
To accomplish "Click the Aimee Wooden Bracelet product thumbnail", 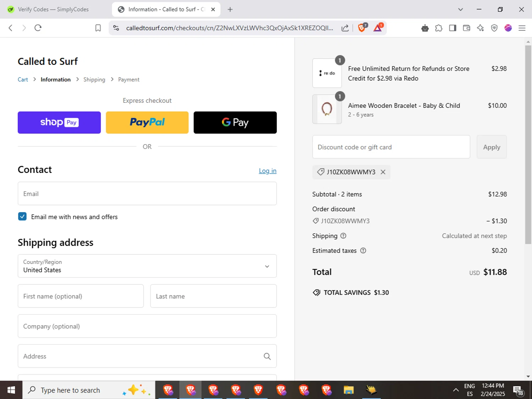I will click(x=327, y=109).
